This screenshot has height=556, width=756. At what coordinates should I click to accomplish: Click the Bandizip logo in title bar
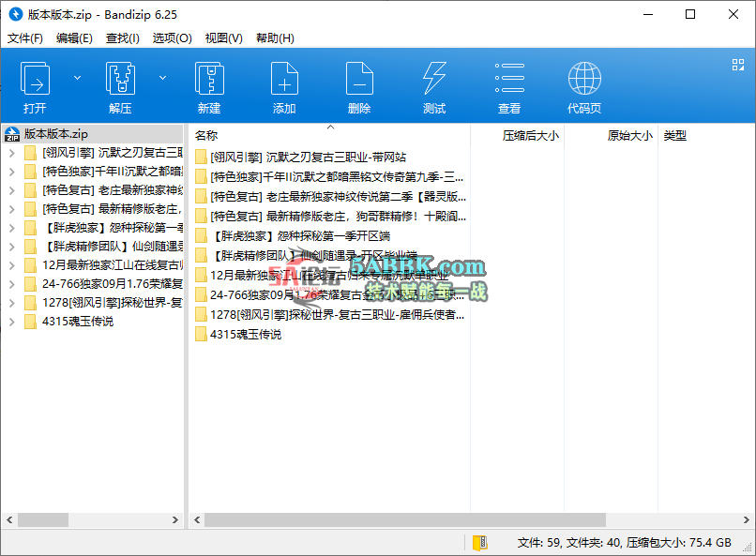pos(15,14)
